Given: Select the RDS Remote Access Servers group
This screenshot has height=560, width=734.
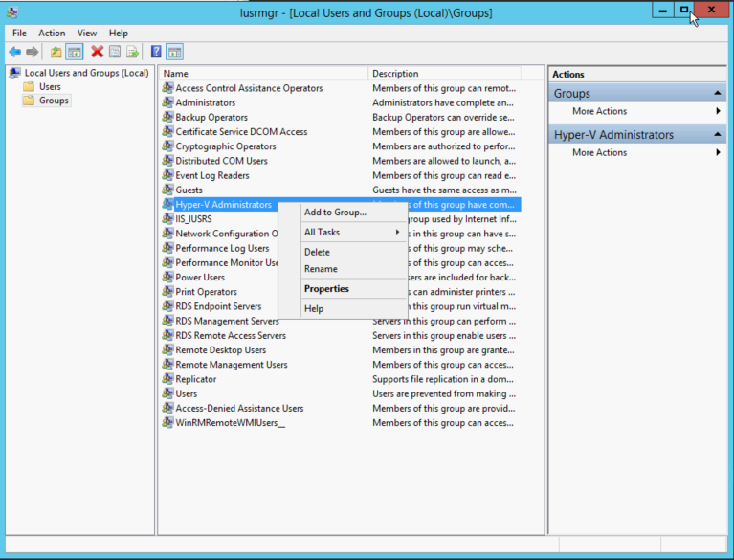Looking at the screenshot, I should click(x=231, y=335).
